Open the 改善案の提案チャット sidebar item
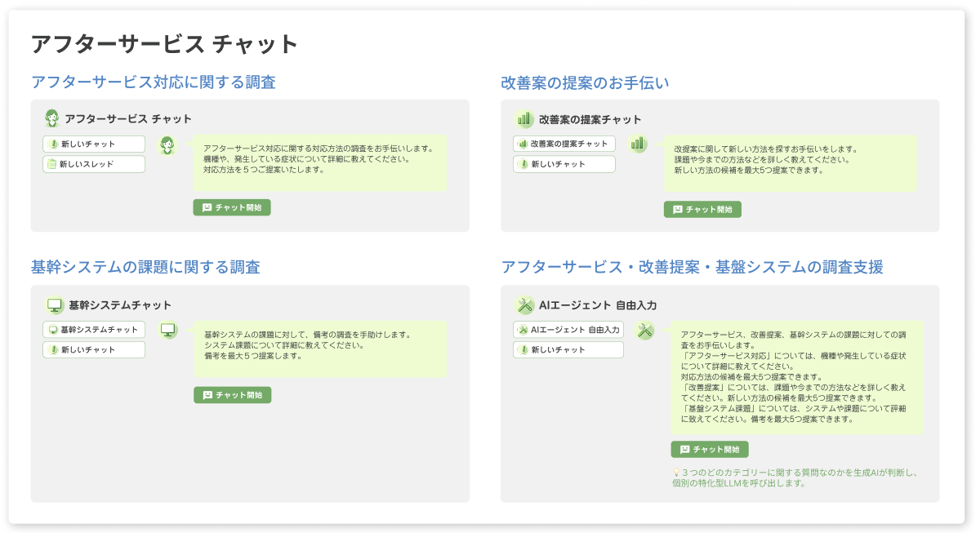 pyautogui.click(x=564, y=144)
